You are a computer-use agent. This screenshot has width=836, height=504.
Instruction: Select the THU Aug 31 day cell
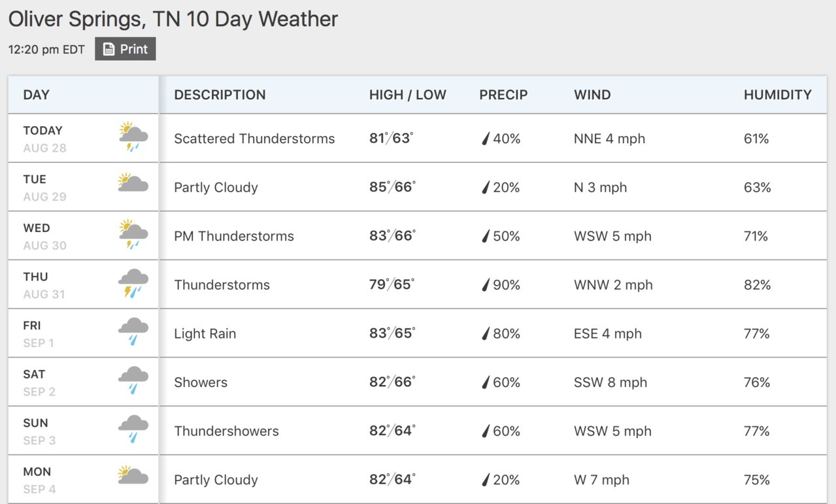[x=83, y=284]
